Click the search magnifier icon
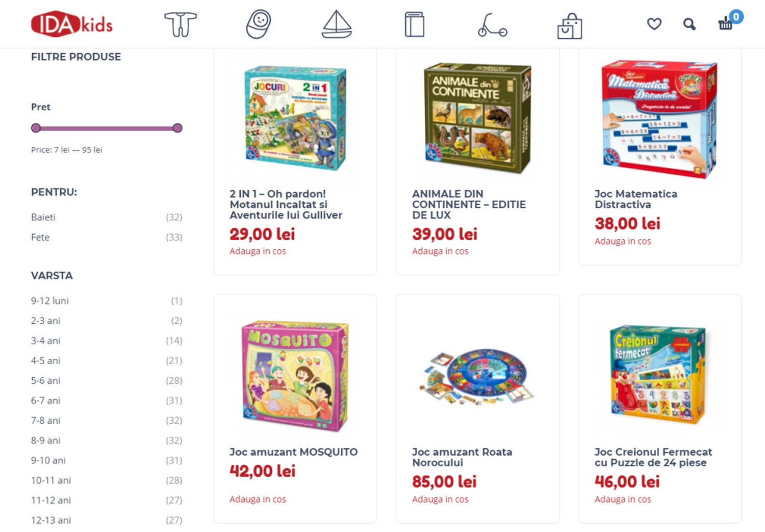The width and height of the screenshot is (765, 532). coord(689,24)
